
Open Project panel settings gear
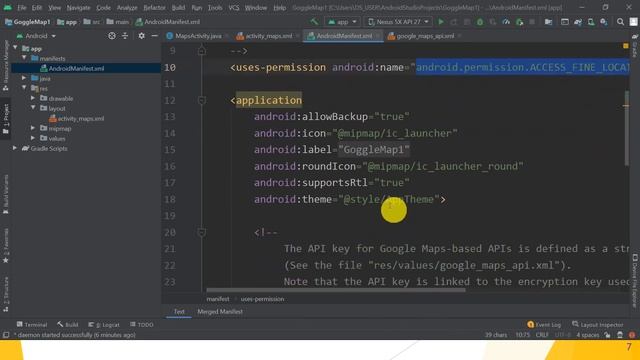(x=141, y=36)
